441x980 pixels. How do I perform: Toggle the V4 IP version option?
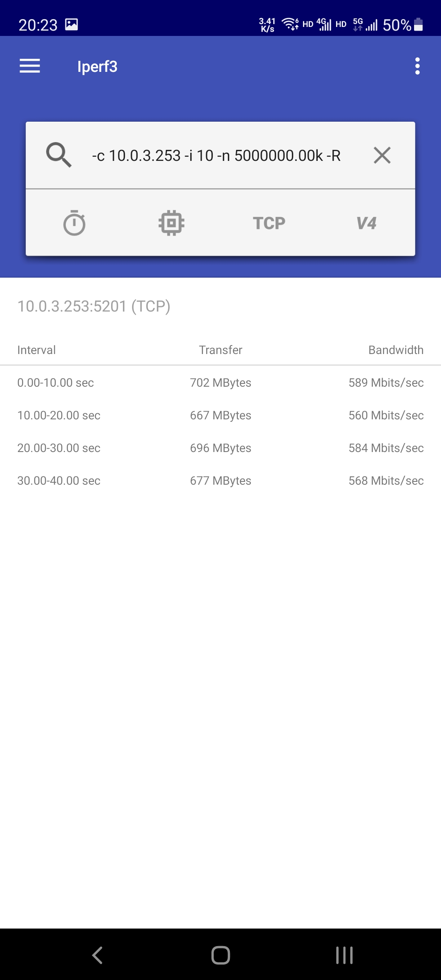tap(366, 223)
